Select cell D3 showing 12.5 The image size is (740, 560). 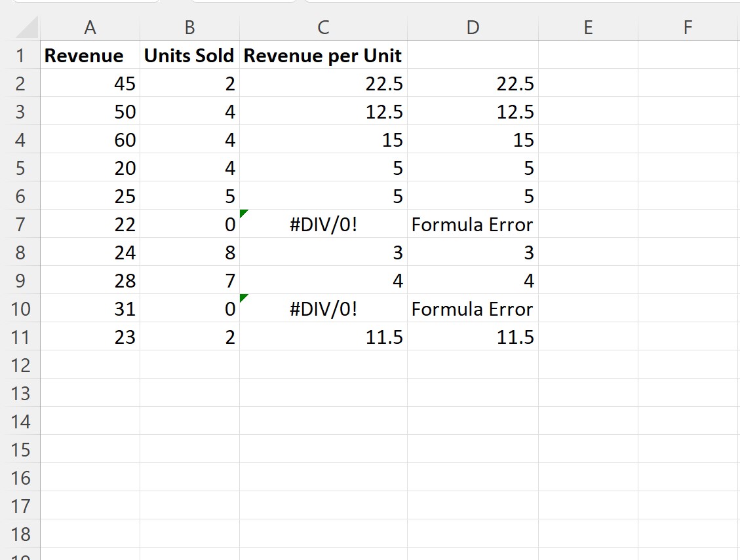(x=473, y=111)
